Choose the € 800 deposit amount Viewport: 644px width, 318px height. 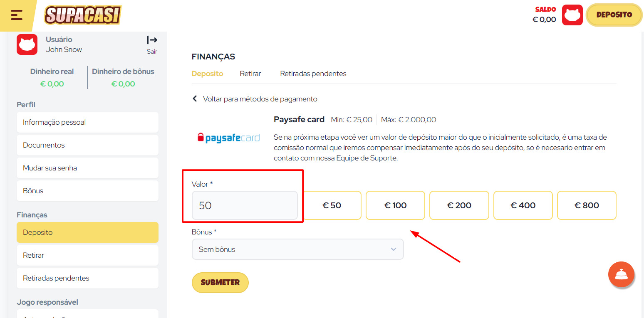click(587, 205)
